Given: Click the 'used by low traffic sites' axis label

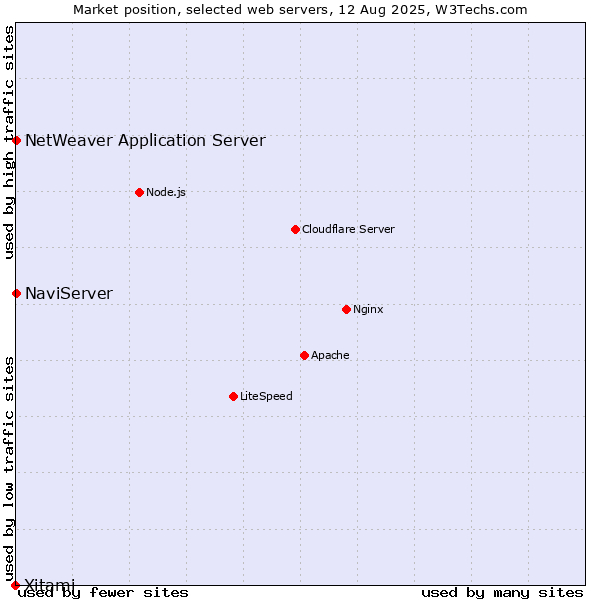Looking at the screenshot, I should tap(9, 470).
